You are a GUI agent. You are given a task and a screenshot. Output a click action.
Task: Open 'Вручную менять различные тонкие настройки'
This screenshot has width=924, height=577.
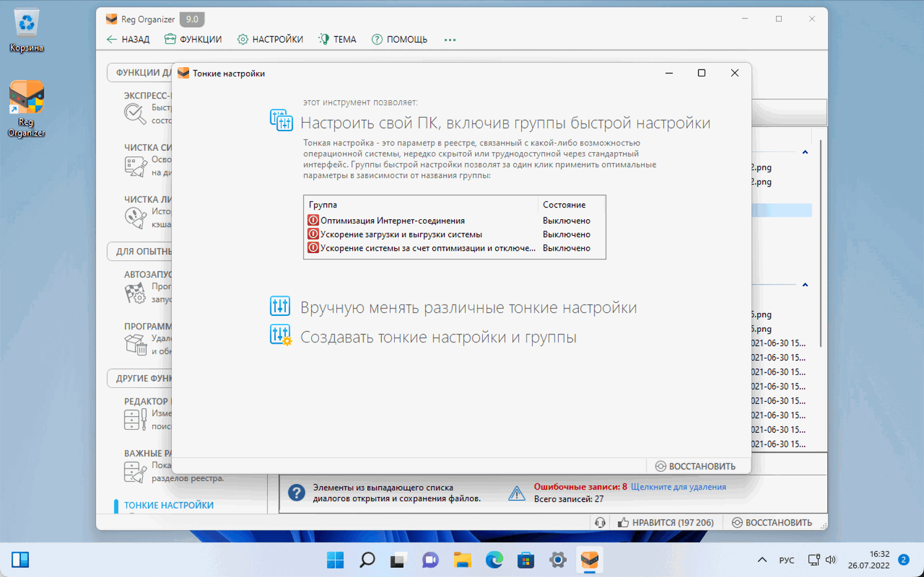[468, 307]
